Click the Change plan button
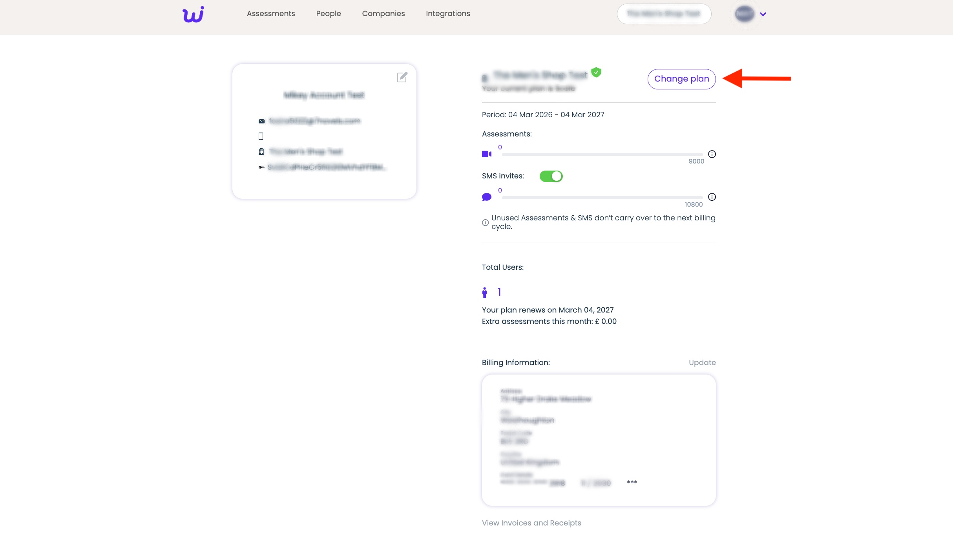Screen dimensions: 953x560 pos(681,79)
